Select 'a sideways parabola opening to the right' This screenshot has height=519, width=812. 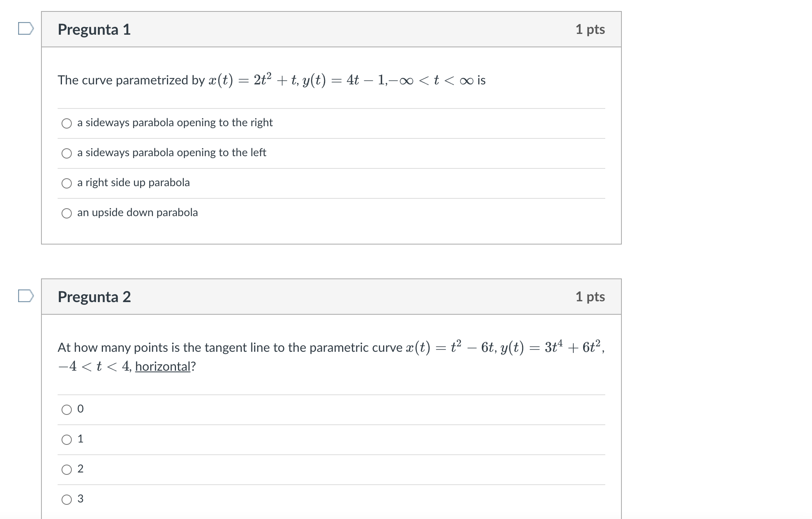pos(66,123)
